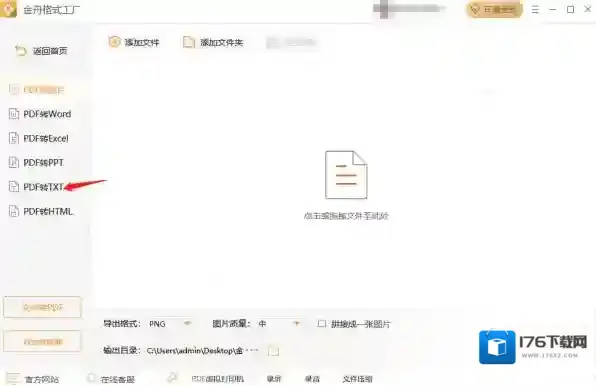Switch to PDF转HTML
The height and width of the screenshot is (386, 596).
click(41, 211)
